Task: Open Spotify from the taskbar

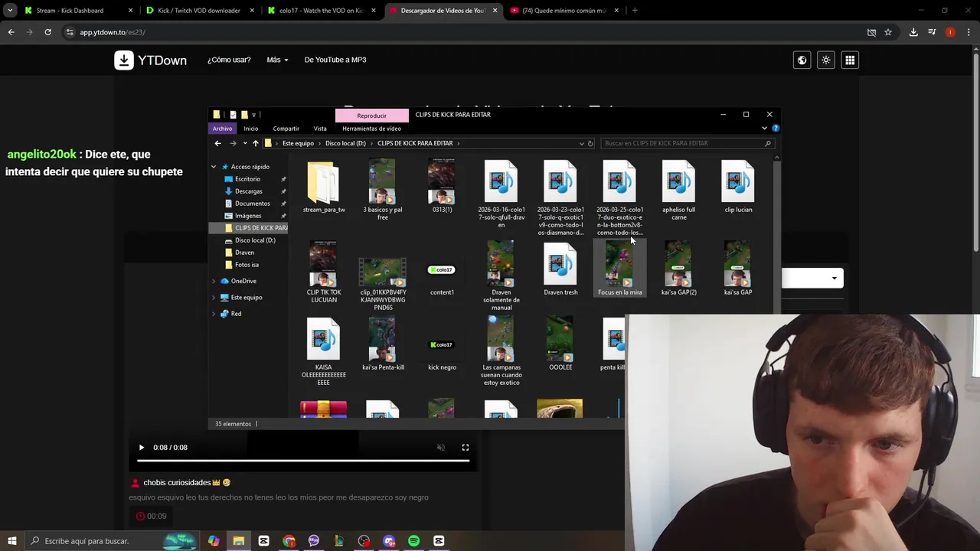Action: (413, 541)
